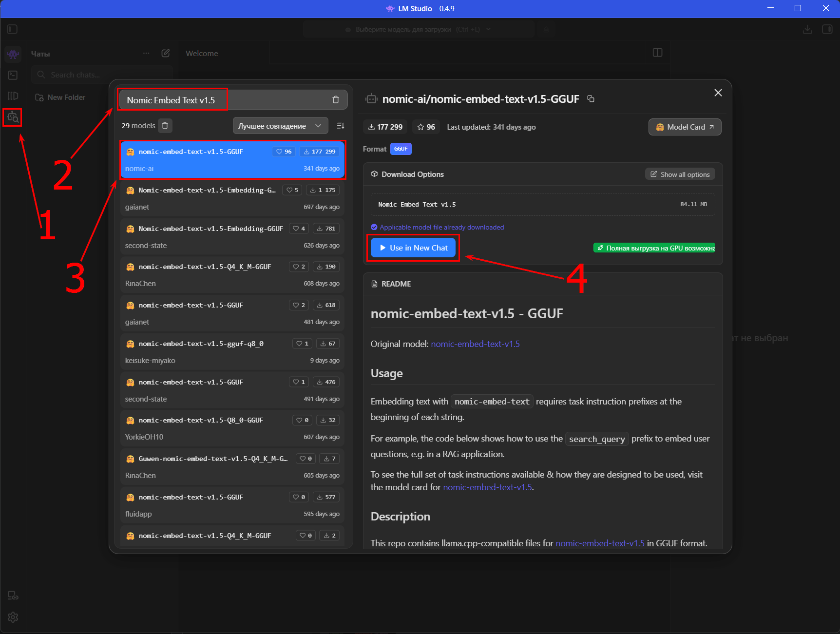This screenshot has height=634, width=840.
Task: Click Show all options button
Action: [680, 174]
